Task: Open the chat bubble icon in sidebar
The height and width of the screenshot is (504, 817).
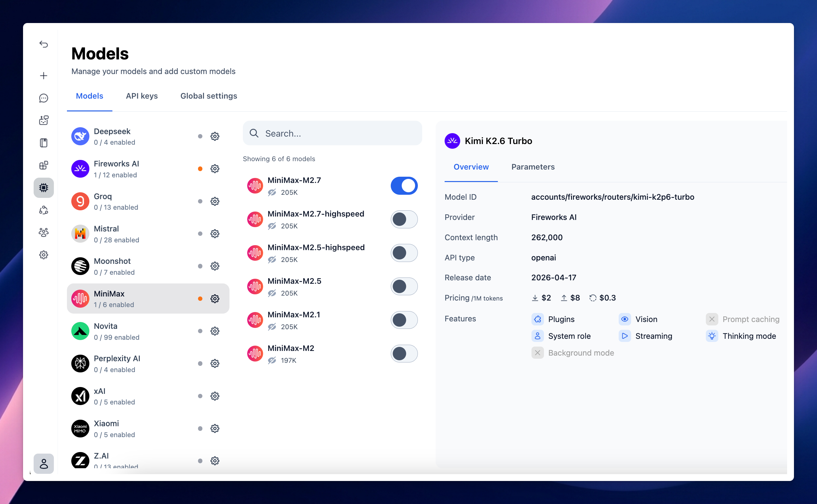Action: [44, 98]
